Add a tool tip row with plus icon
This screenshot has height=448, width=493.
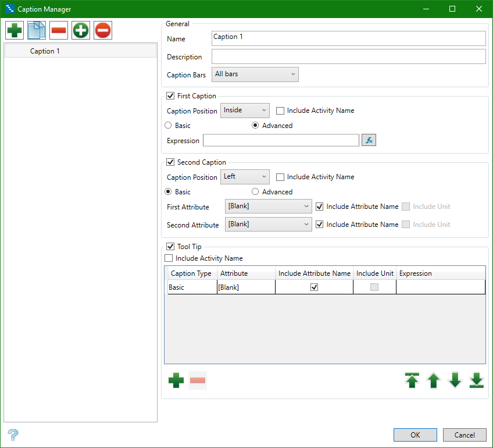point(176,381)
